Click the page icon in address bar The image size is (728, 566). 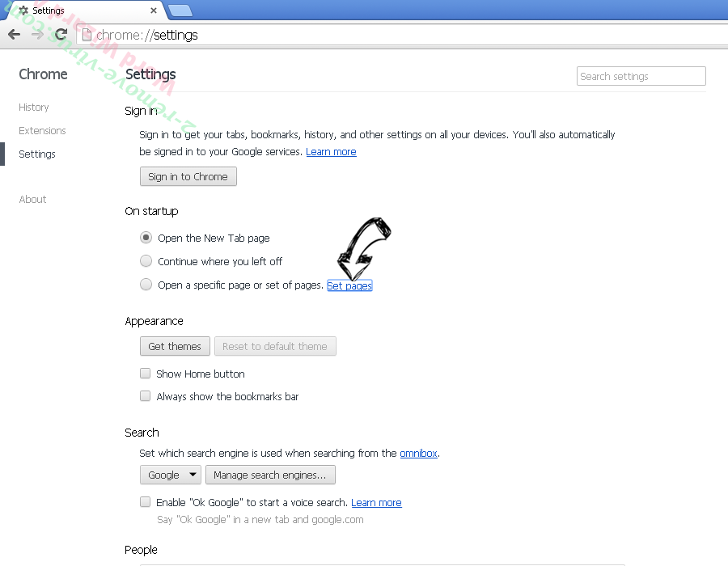pos(87,35)
